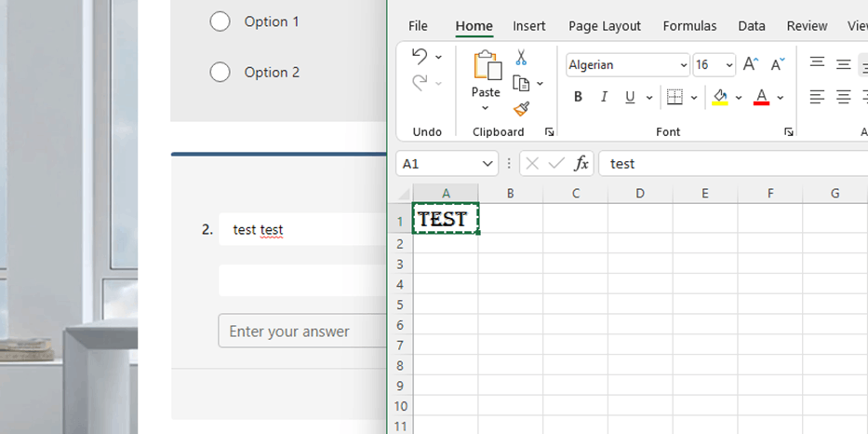Click middle align icon
The image size is (868, 434).
click(843, 64)
